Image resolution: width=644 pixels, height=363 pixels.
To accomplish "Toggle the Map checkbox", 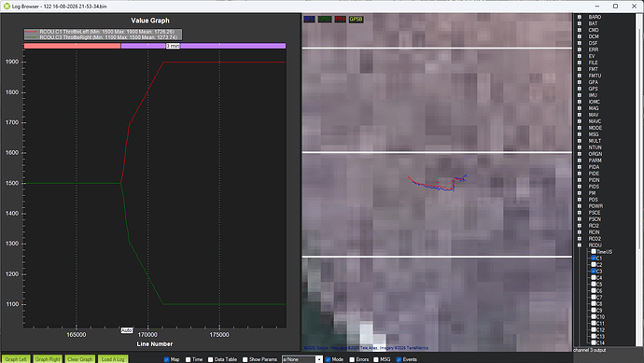I will click(166, 359).
